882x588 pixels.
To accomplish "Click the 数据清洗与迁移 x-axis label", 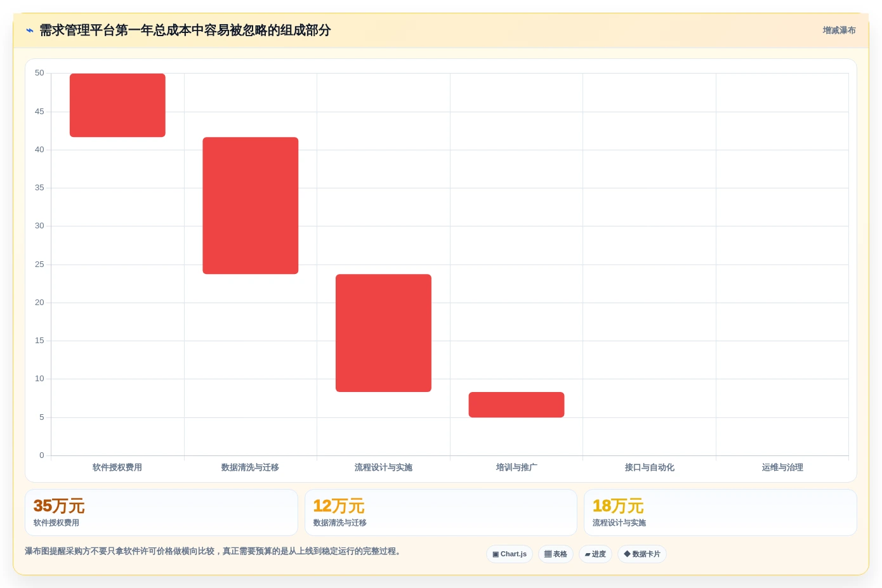I will 250,467.
